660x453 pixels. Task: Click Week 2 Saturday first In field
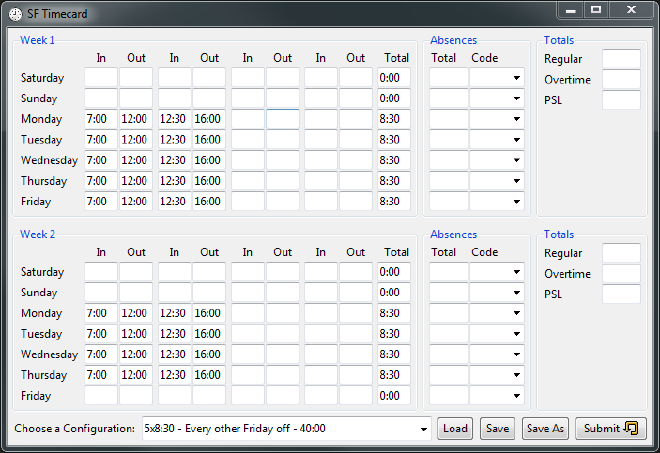click(101, 272)
